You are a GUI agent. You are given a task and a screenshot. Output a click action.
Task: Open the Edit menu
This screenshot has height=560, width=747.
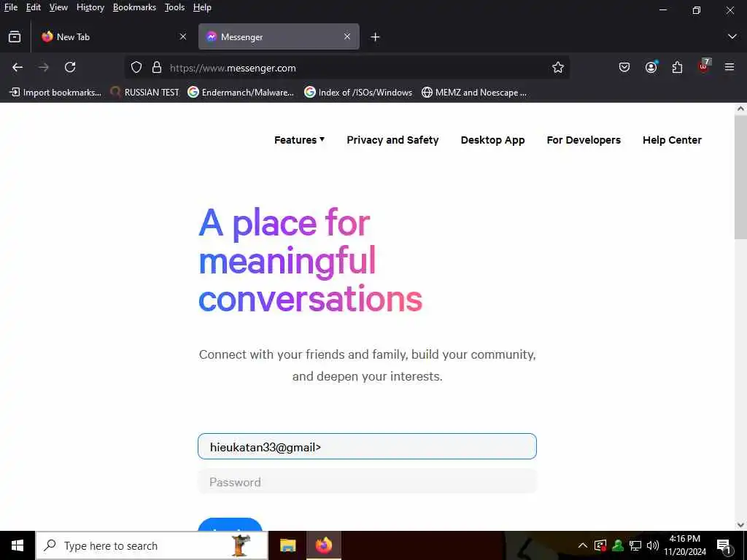tap(33, 7)
